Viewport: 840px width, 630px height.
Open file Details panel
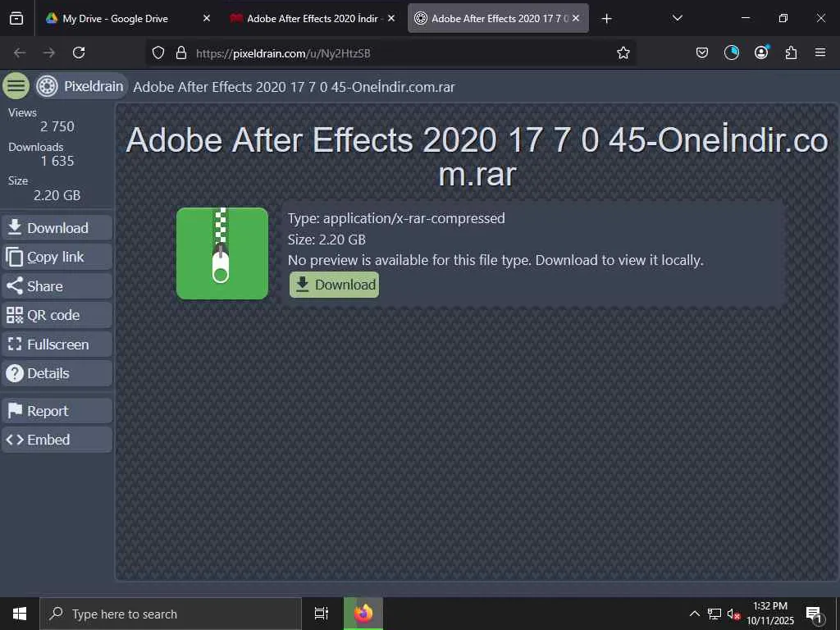pyautogui.click(x=57, y=373)
